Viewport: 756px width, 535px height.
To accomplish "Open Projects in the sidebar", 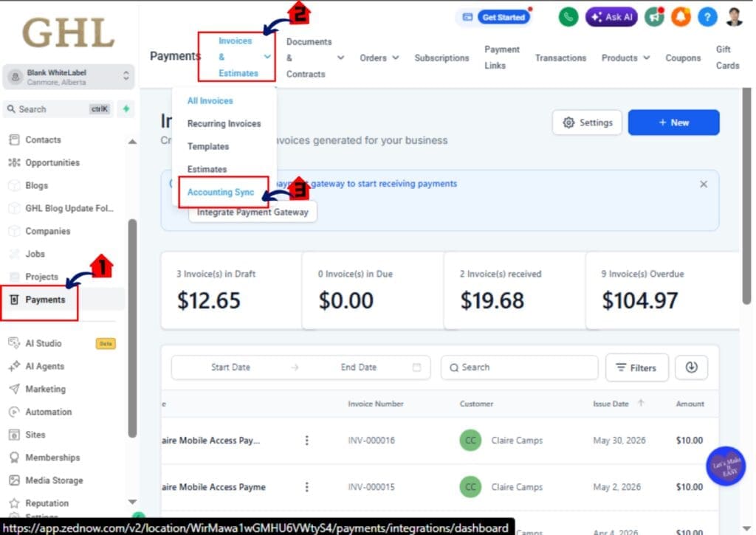I will point(41,277).
